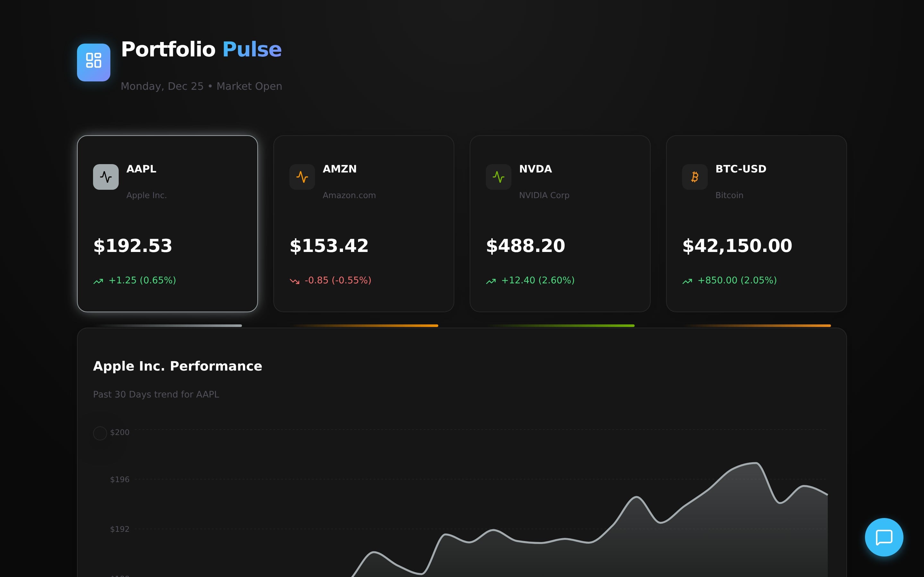Screen dimensions: 924x577
Task: Select the AAPL stock card
Action: pyautogui.click(x=167, y=223)
